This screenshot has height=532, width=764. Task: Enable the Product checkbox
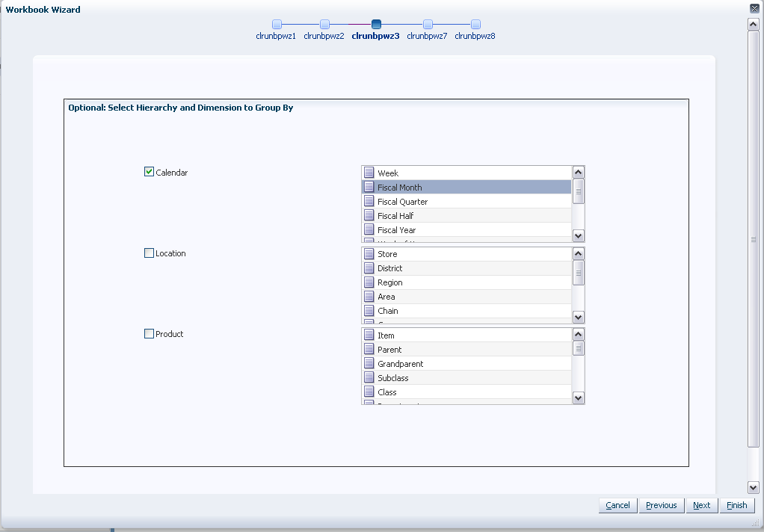coord(149,334)
